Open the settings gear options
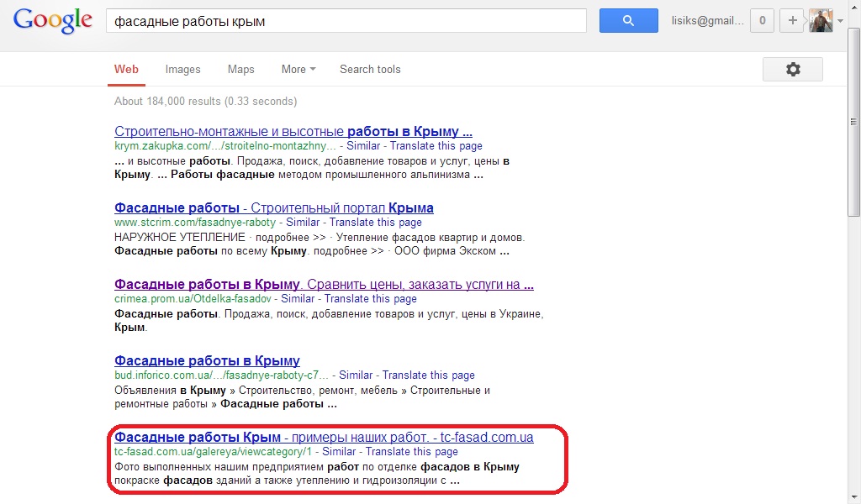The height and width of the screenshot is (504, 861). click(792, 69)
